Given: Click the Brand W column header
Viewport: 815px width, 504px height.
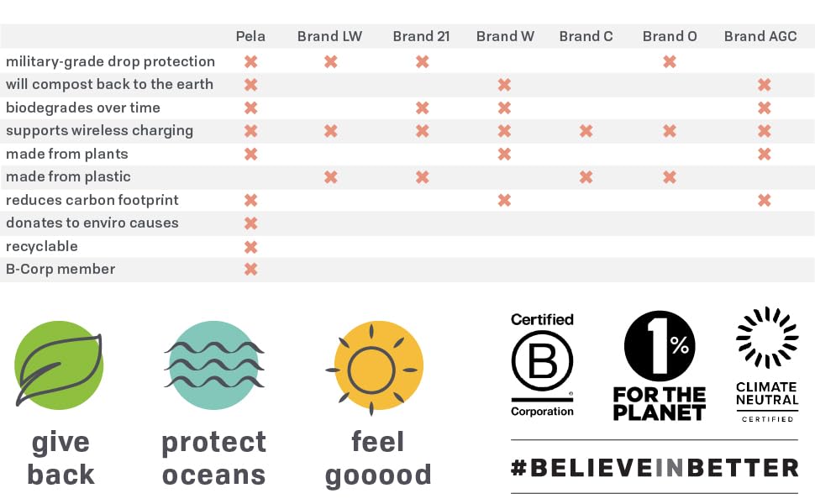Looking at the screenshot, I should [x=505, y=36].
